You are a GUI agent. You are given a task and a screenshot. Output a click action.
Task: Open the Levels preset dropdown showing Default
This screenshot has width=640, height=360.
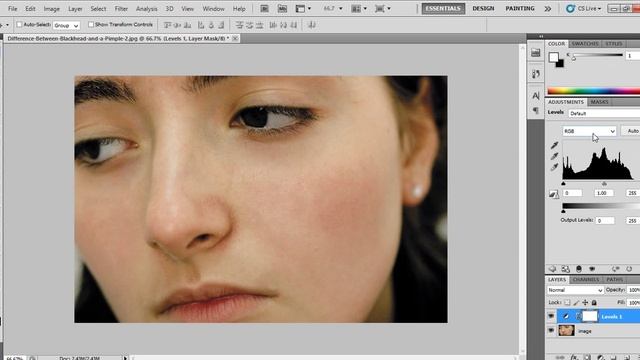(604, 113)
